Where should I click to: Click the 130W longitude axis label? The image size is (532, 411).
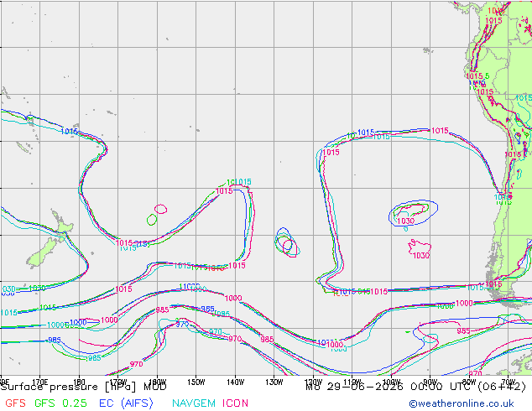pos(274,382)
